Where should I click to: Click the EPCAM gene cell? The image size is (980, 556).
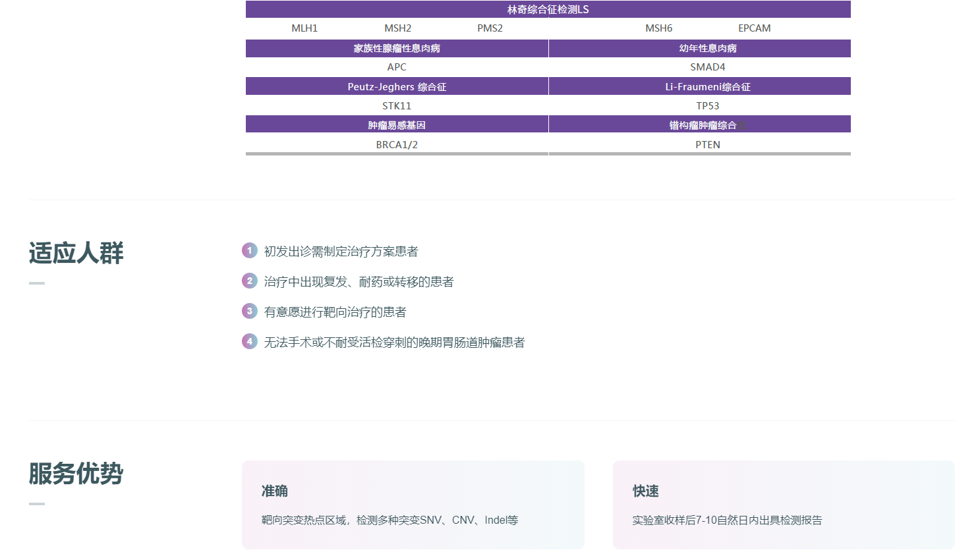[x=754, y=28]
